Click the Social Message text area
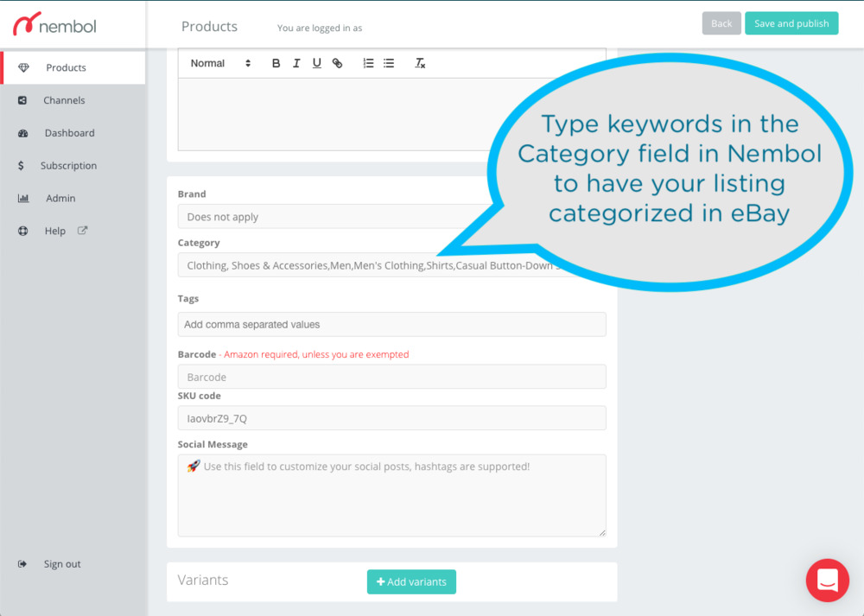Viewport: 864px width, 616px height. tap(391, 495)
